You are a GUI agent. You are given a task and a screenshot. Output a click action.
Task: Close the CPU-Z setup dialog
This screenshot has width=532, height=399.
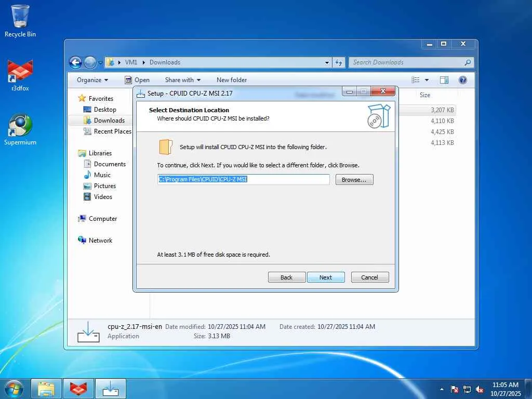[383, 91]
